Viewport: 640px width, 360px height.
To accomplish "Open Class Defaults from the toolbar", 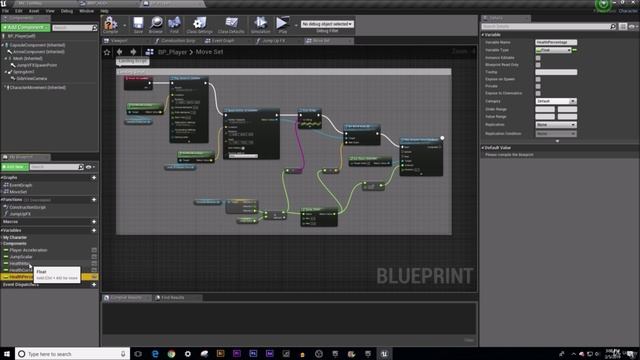I will tap(231, 24).
